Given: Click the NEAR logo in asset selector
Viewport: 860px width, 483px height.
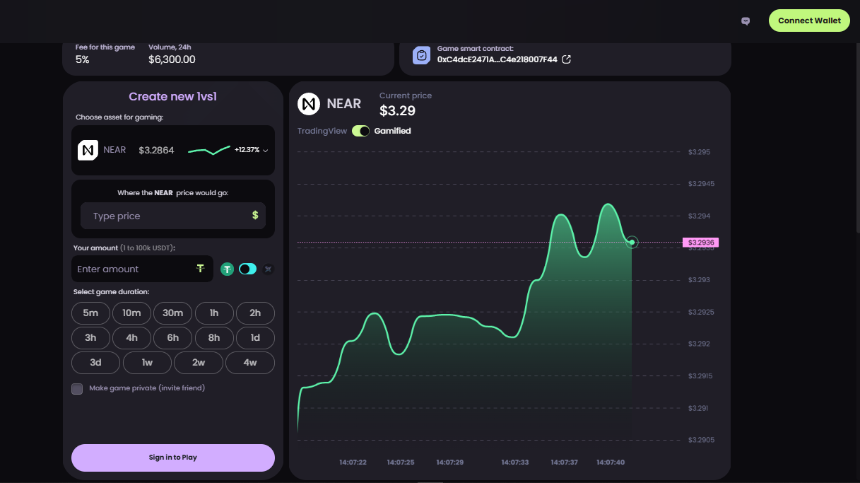Looking at the screenshot, I should pyautogui.click(x=88, y=150).
